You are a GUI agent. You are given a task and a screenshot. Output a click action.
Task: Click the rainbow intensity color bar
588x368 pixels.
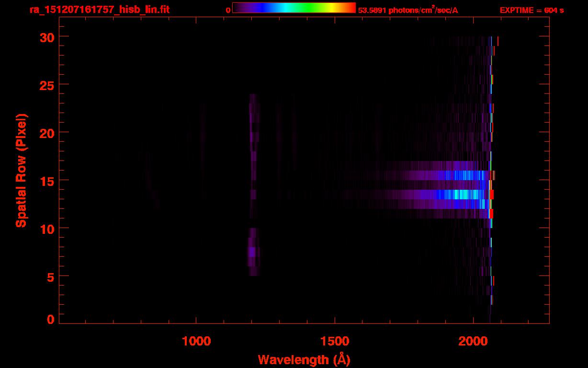pos(294,8)
